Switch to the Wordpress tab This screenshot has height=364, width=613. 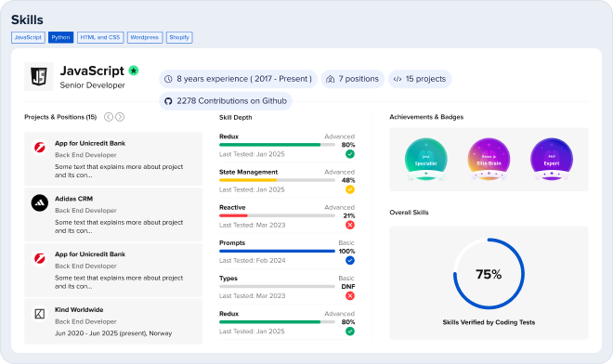[x=145, y=37]
